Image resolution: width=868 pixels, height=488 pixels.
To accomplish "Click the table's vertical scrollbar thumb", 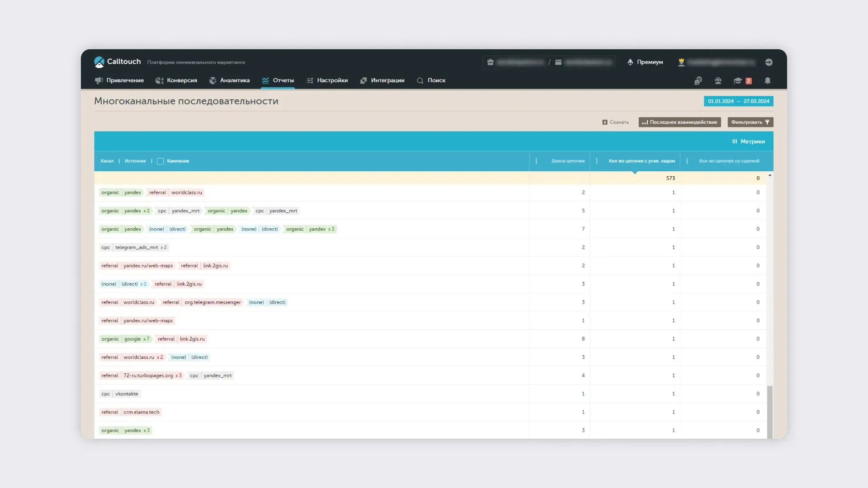I will (x=769, y=411).
